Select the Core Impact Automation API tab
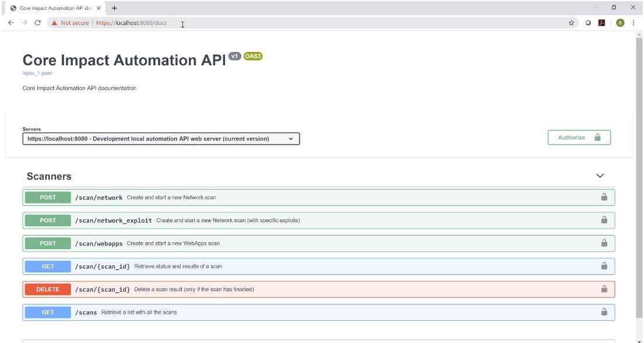 click(x=52, y=8)
